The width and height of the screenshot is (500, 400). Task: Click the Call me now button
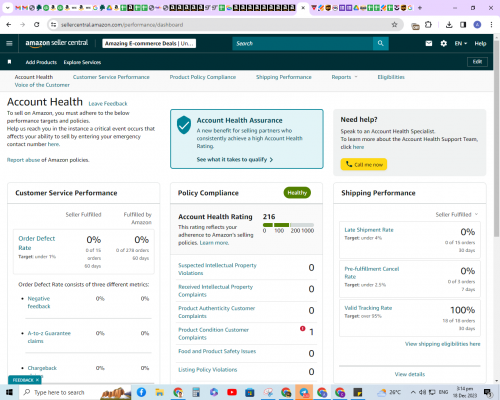click(364, 164)
